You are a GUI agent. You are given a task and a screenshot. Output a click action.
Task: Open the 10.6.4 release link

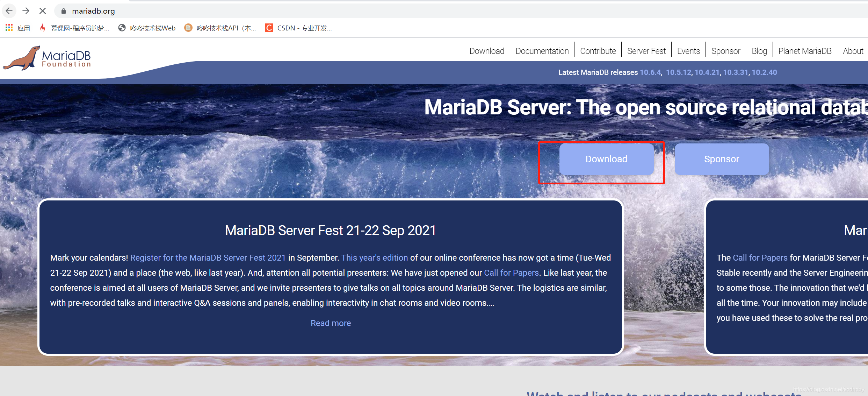tap(650, 72)
